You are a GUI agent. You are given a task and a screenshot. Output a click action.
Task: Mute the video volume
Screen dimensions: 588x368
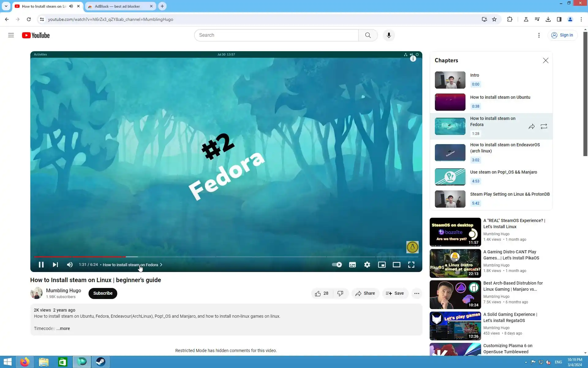click(x=70, y=265)
